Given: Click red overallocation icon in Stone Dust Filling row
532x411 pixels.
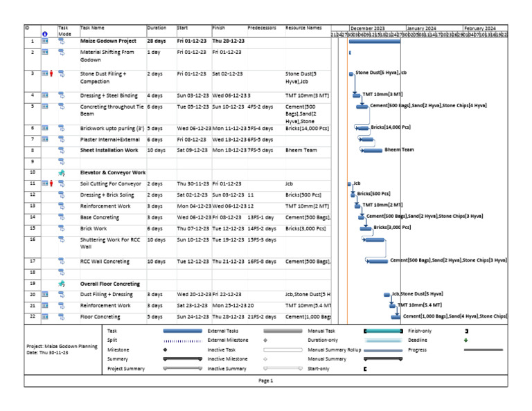Looking at the screenshot, I should coord(51,73).
